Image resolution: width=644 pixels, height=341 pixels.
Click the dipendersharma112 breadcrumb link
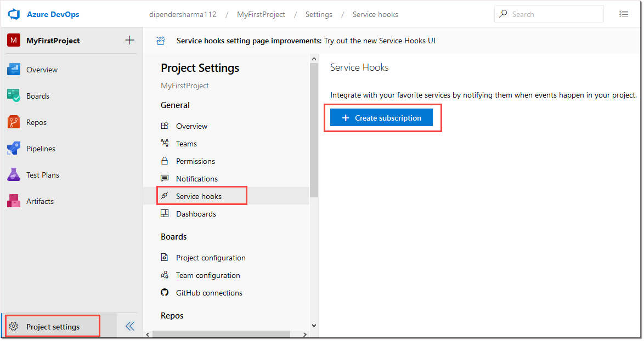183,14
